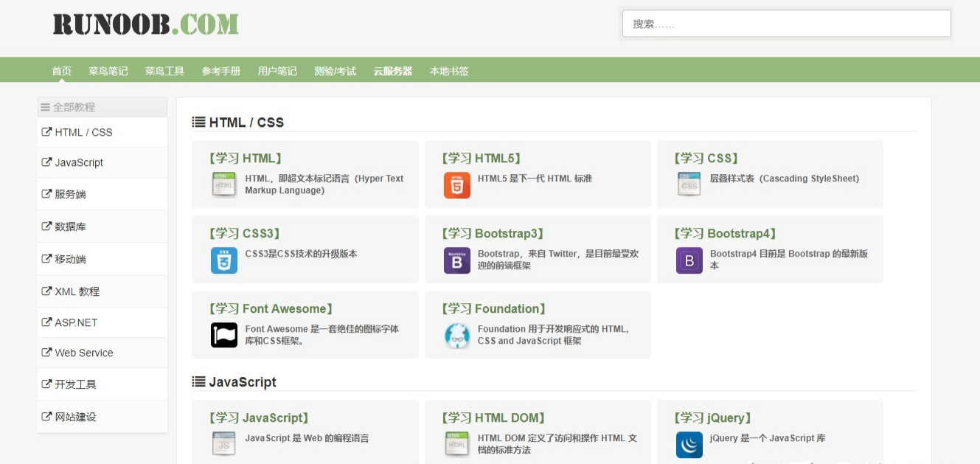Click the 搜索 search input field
This screenshot has width=980, height=464.
pos(786,24)
